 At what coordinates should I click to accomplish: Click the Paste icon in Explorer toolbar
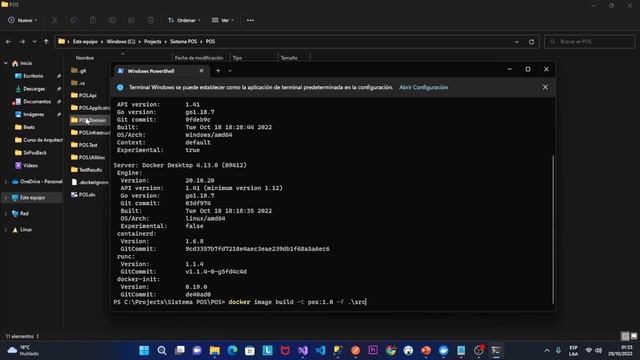[x=93, y=20]
